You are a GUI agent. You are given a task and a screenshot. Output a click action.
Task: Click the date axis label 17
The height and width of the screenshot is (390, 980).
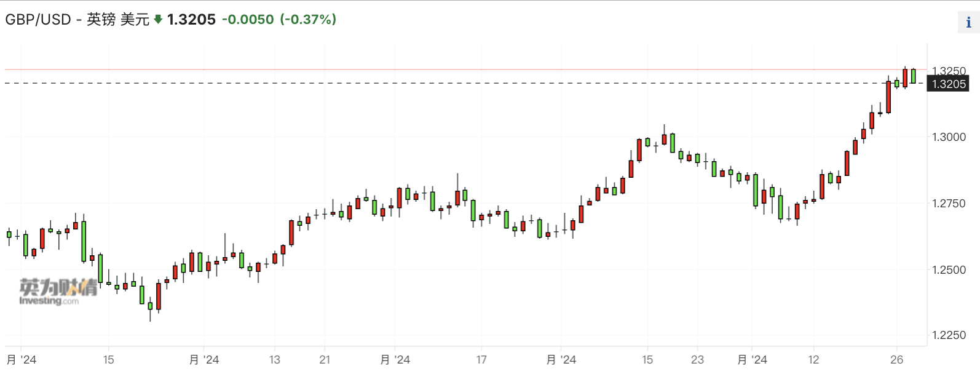coord(481,360)
